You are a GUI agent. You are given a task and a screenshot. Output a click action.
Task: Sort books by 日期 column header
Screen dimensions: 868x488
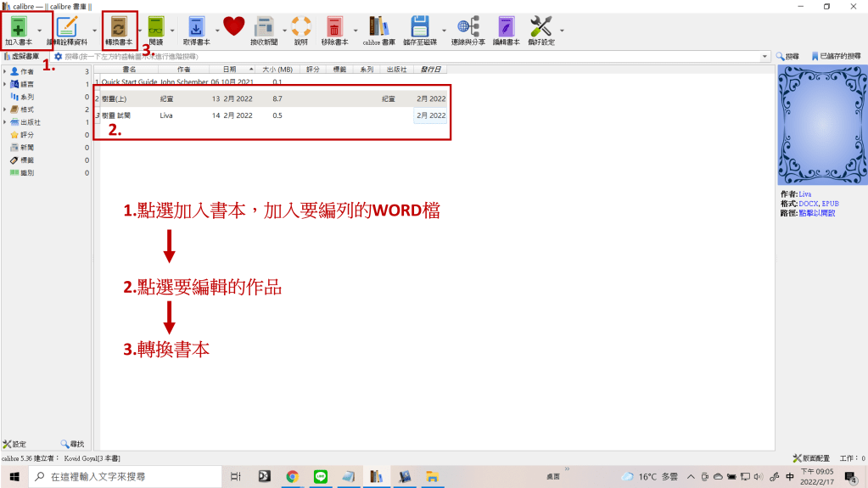click(230, 70)
